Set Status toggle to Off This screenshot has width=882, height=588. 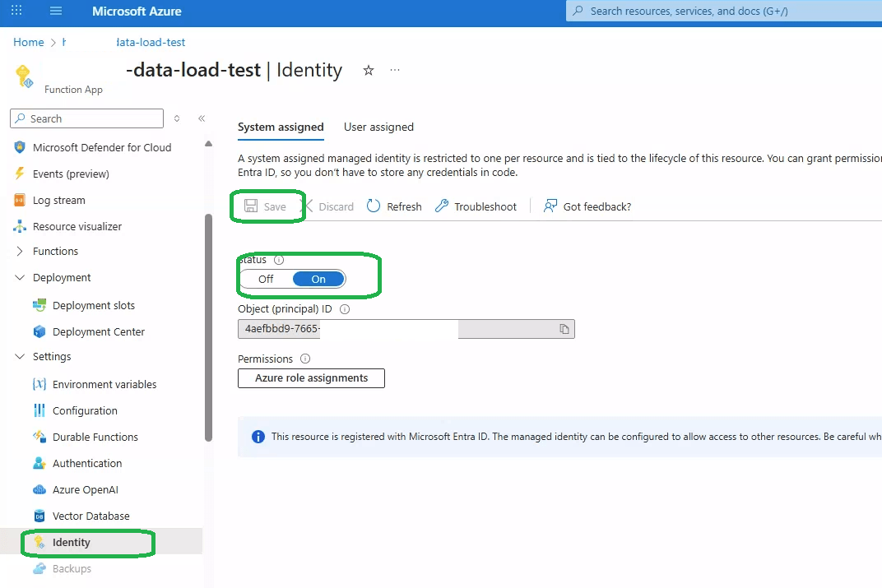266,279
